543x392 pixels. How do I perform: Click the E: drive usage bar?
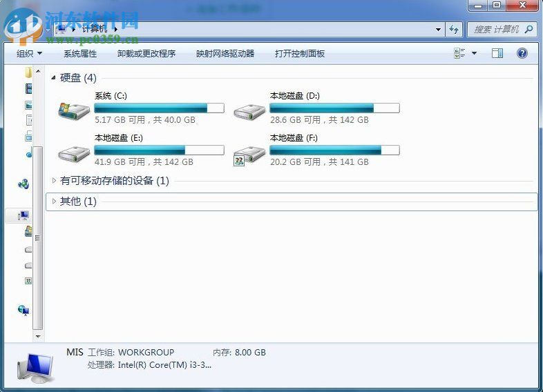(x=159, y=150)
